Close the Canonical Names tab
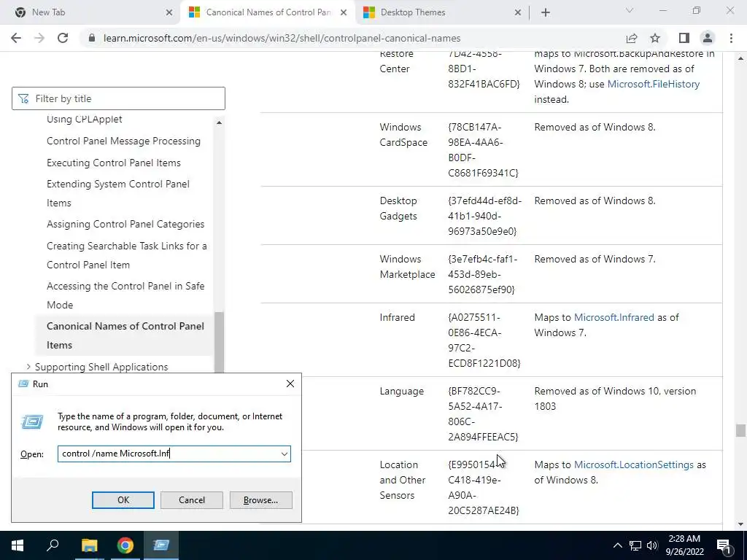The image size is (747, 560). [x=344, y=12]
